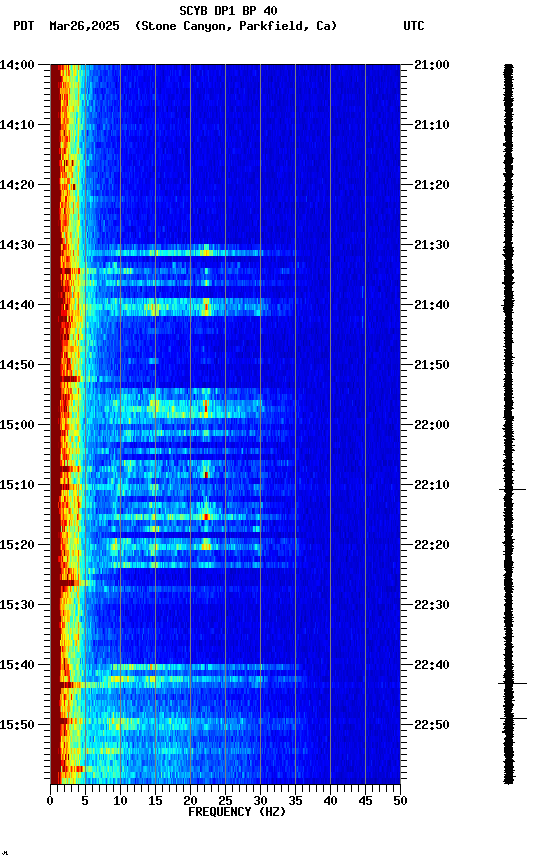
Task: Click the 22:20 UTC time label
Action: pos(432,545)
